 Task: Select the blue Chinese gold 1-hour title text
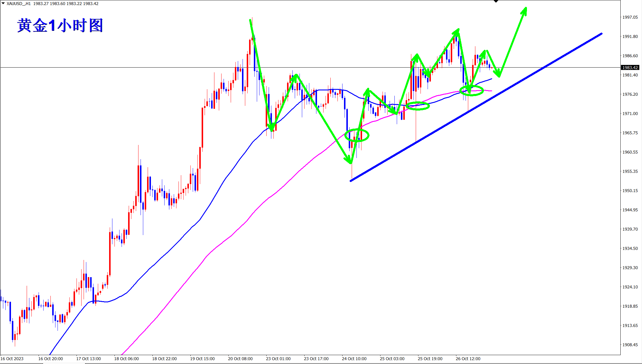pos(60,25)
